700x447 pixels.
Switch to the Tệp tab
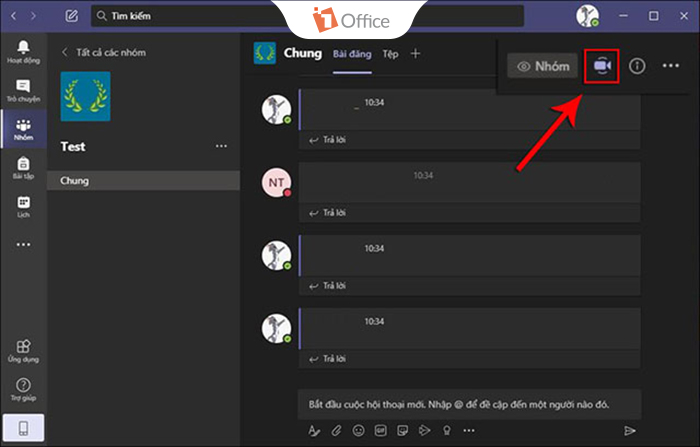390,54
